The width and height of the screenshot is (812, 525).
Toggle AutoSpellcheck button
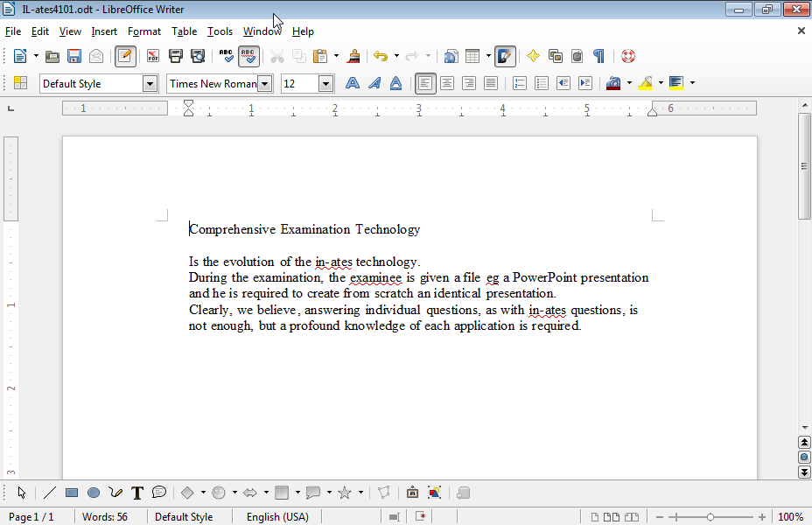click(248, 56)
